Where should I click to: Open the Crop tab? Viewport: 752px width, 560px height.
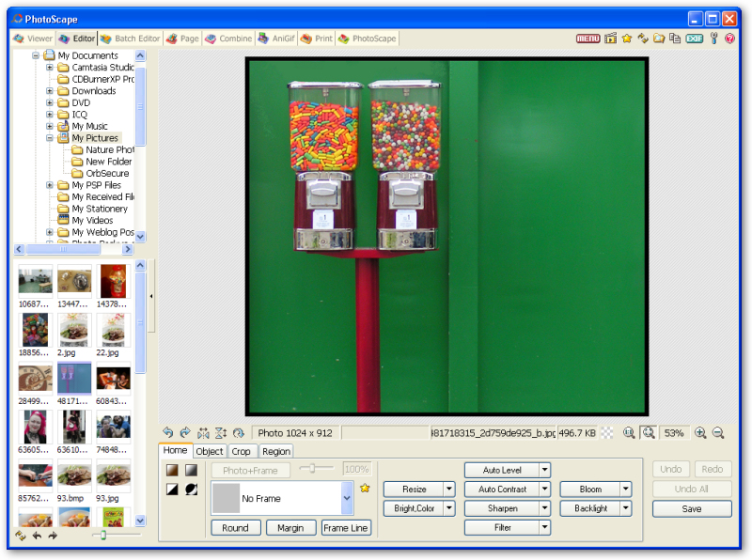coord(242,452)
